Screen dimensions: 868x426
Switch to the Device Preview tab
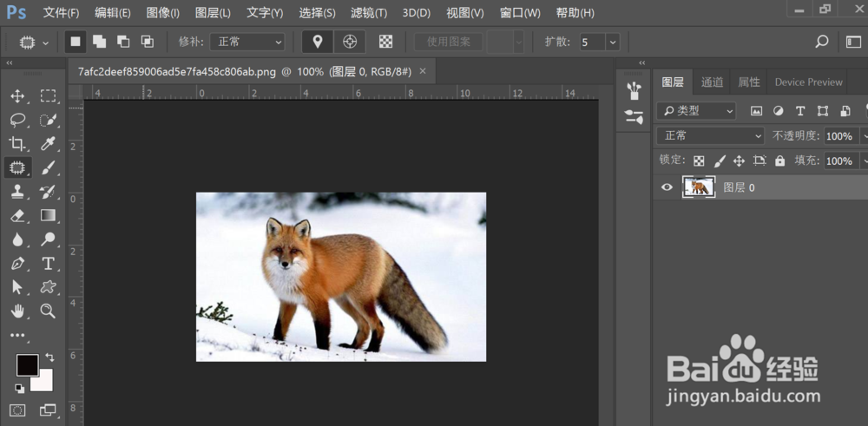click(x=808, y=82)
